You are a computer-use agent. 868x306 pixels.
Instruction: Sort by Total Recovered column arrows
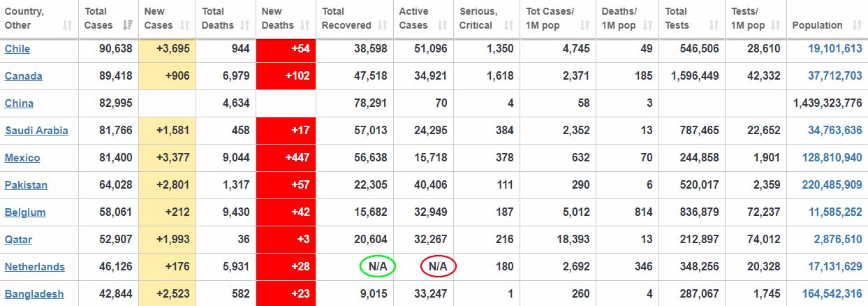click(382, 25)
